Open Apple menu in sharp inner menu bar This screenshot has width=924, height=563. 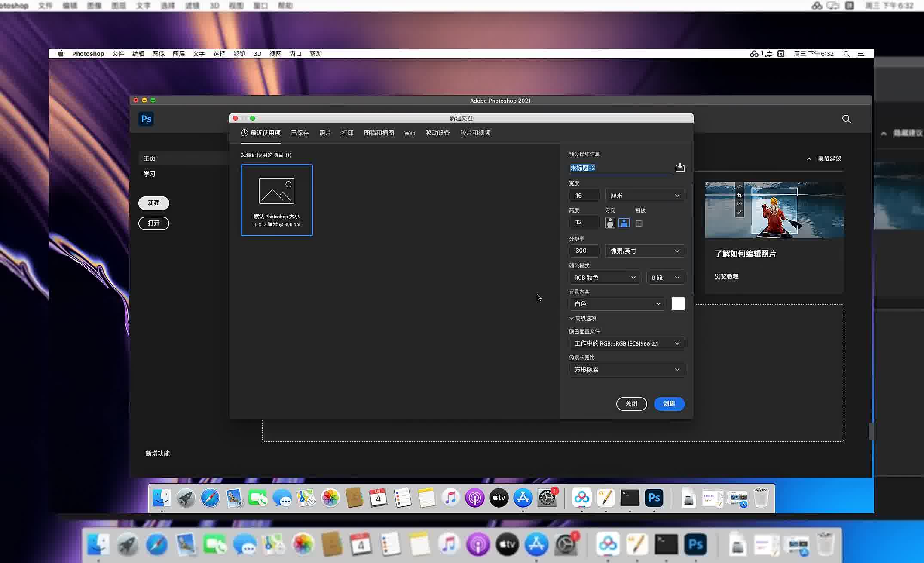click(61, 54)
